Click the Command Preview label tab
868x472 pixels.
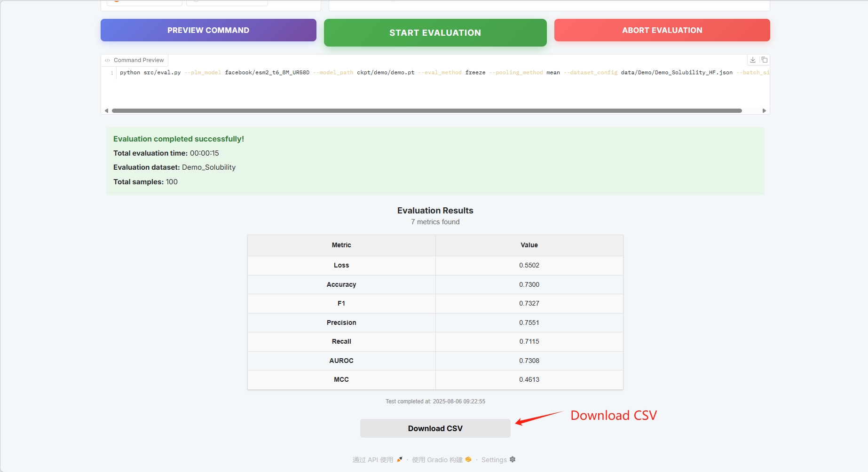point(139,60)
